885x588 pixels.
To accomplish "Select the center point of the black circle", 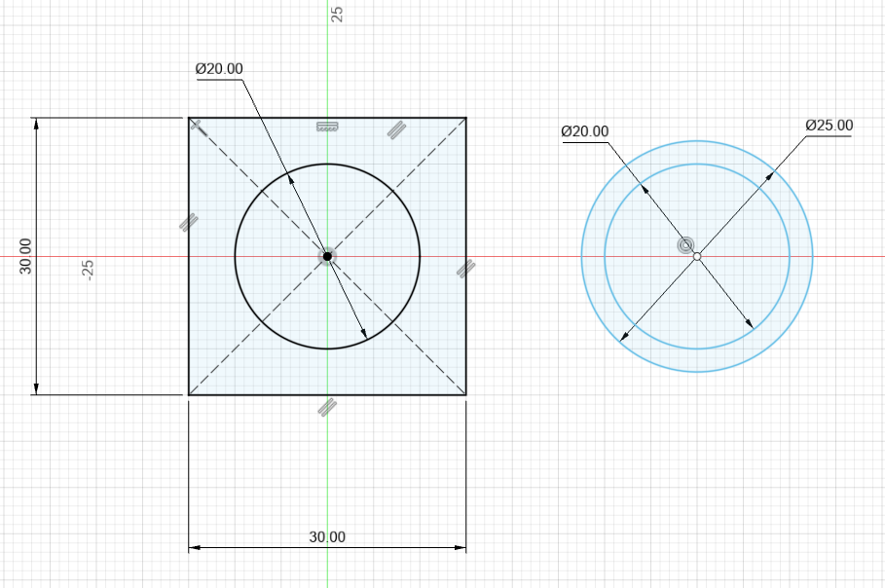I will (327, 257).
